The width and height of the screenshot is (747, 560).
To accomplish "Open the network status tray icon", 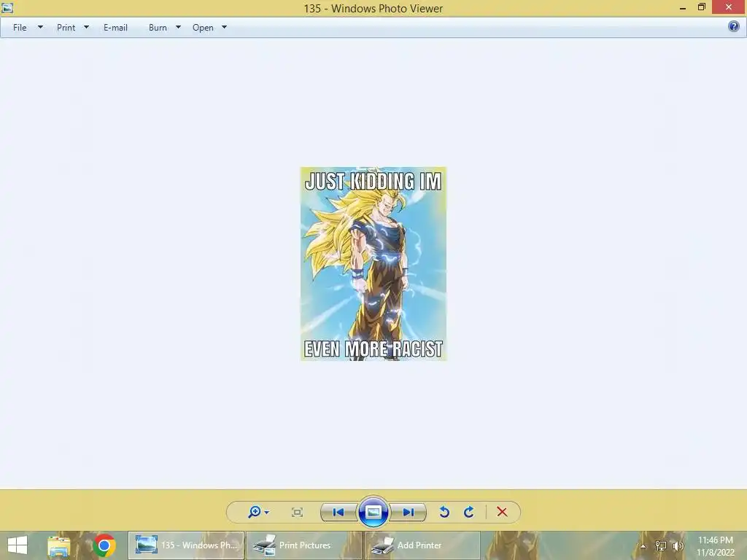I will [661, 545].
